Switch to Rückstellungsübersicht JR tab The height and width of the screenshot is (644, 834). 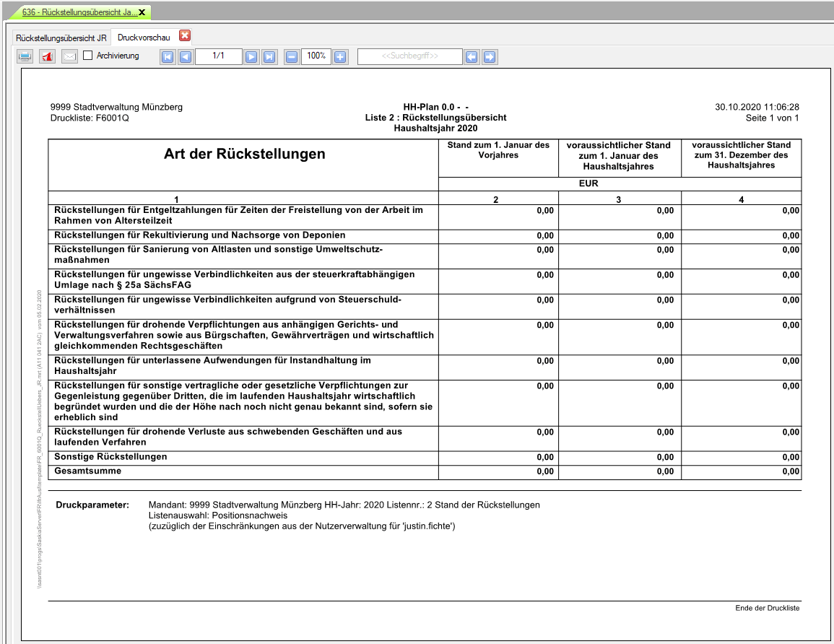(x=61, y=37)
